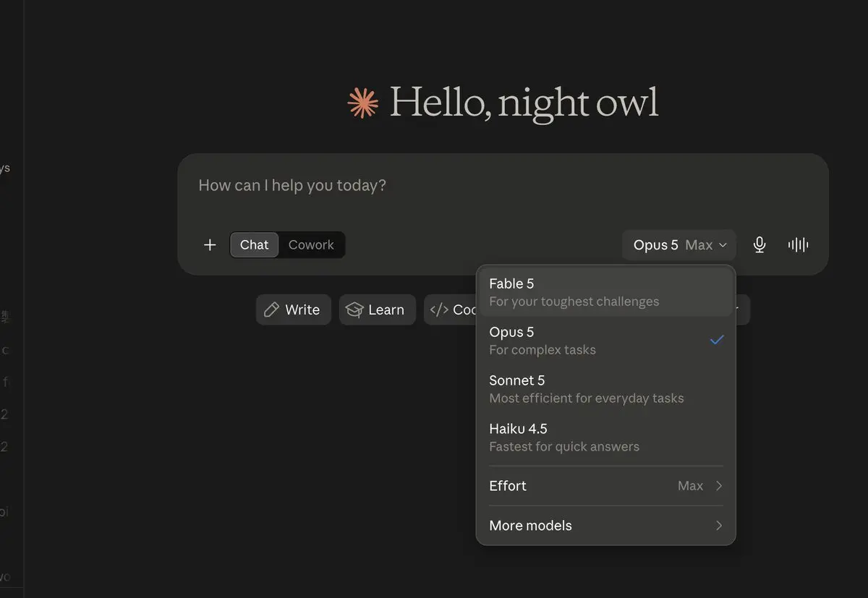Switch to Chat mode
Screen dimensions: 868x598
[254, 245]
